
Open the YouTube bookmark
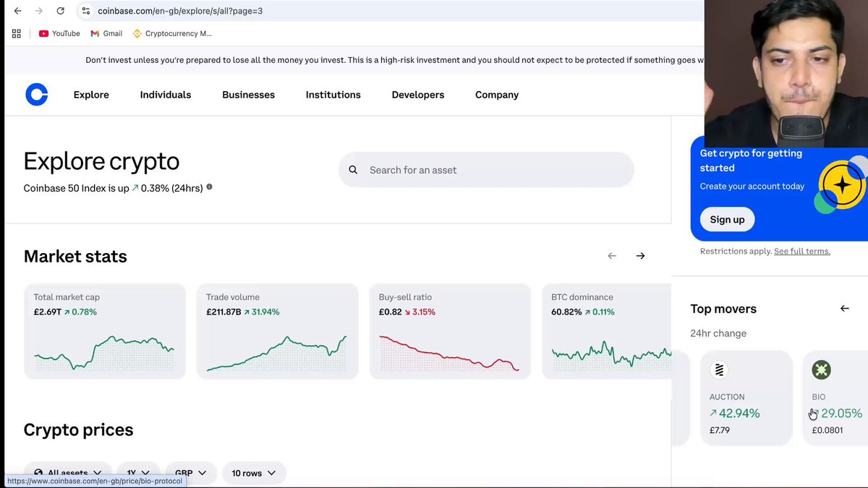[59, 33]
